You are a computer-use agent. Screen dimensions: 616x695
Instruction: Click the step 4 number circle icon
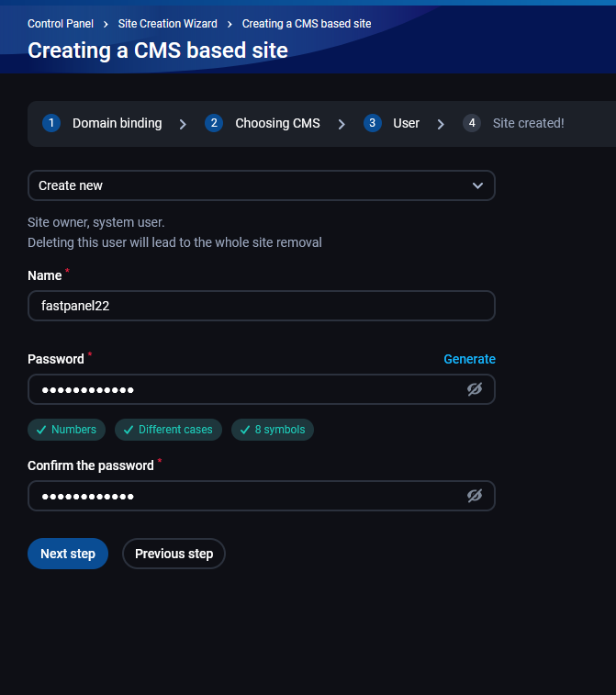tap(472, 123)
